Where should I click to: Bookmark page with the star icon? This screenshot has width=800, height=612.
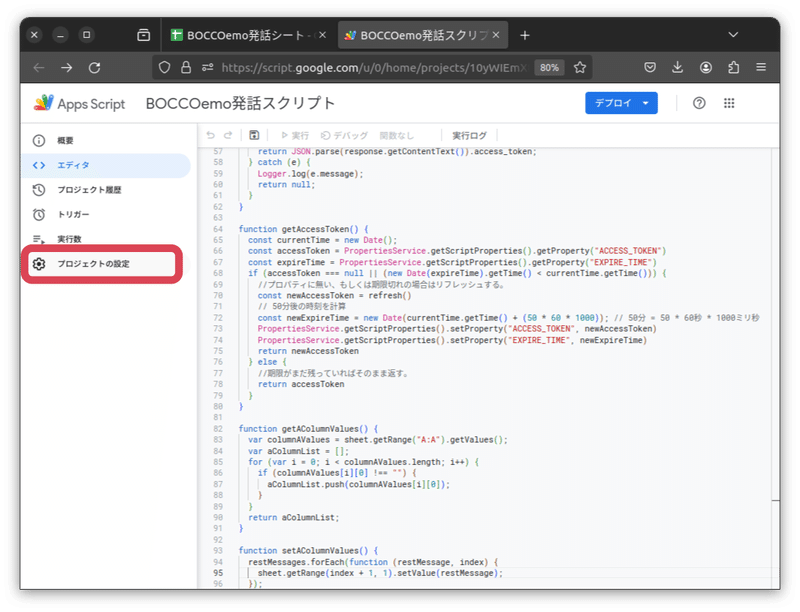(580, 67)
